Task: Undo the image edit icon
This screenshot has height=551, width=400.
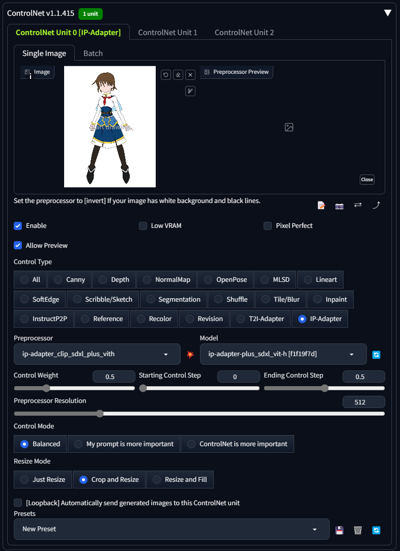Action: click(x=166, y=75)
